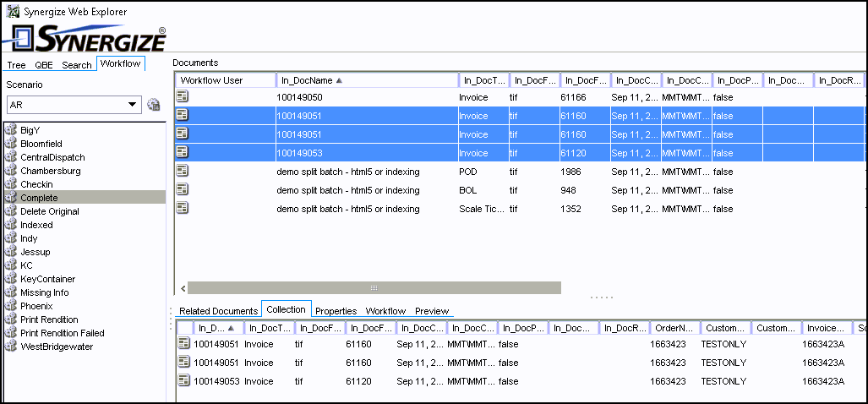Click the icon next to the Scenario dropdown
868x404 pixels.
click(153, 104)
